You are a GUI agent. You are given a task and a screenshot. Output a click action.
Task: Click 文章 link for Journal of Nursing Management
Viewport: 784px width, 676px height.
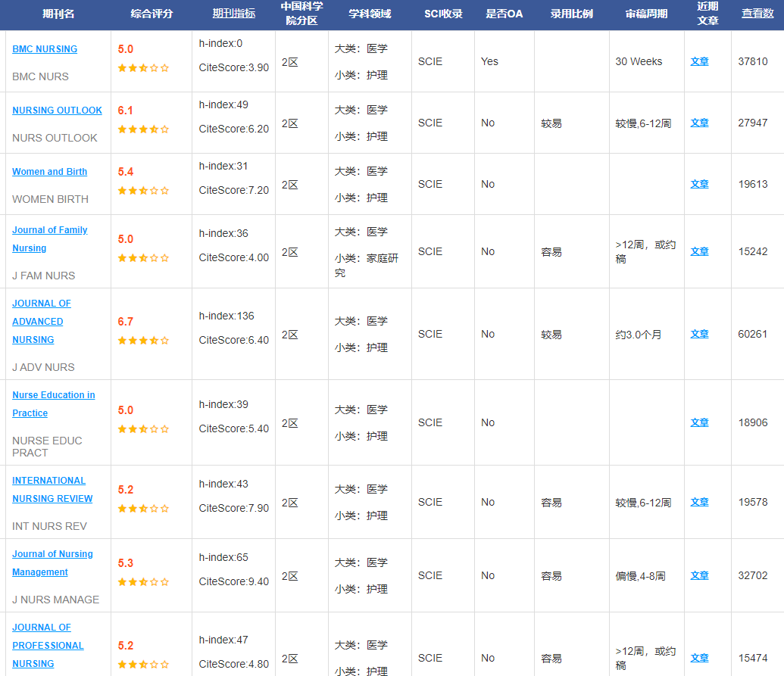click(x=699, y=576)
